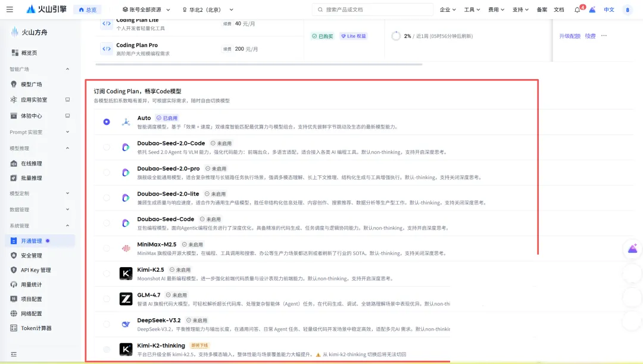Click the Volcano Engine logo

46,10
